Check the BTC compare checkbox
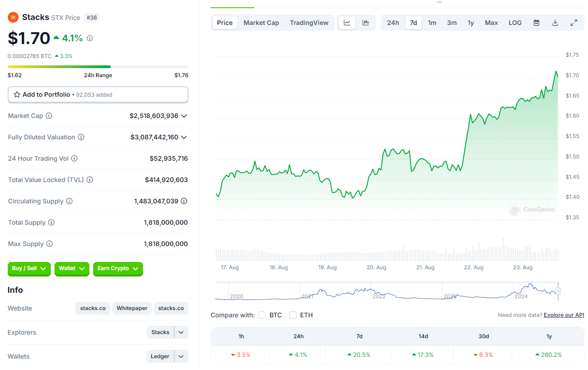 (x=262, y=315)
